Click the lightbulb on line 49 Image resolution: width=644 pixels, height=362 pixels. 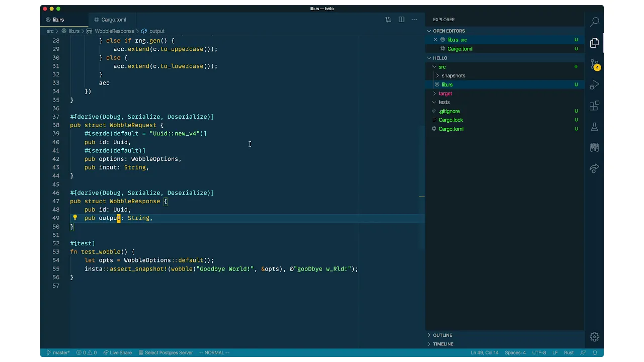(x=75, y=218)
